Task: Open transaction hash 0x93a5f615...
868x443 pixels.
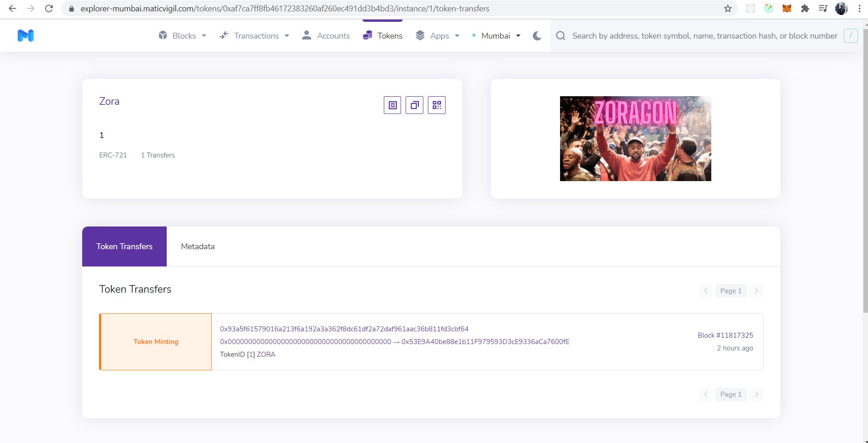Action: click(344, 329)
